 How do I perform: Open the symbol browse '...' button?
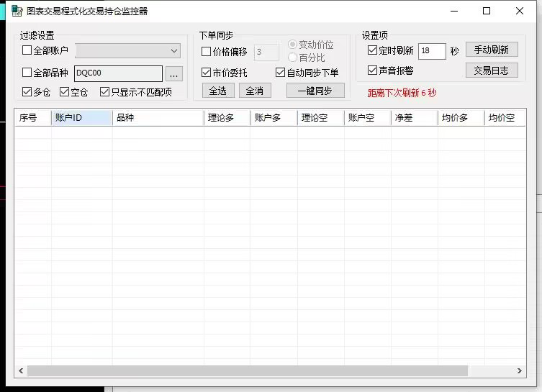click(x=174, y=73)
